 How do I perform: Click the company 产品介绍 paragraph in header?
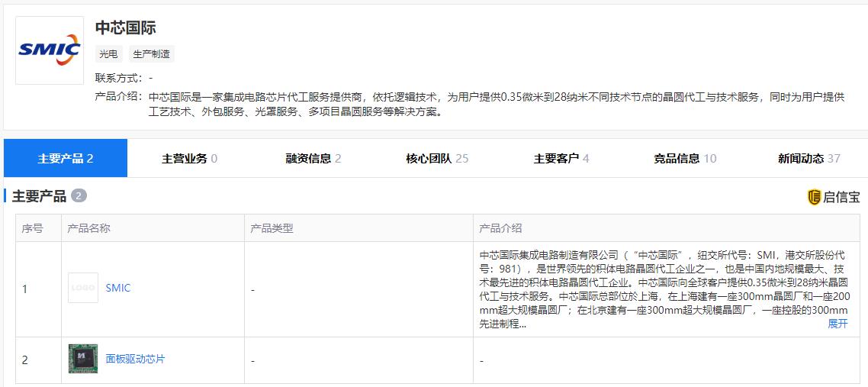497,105
